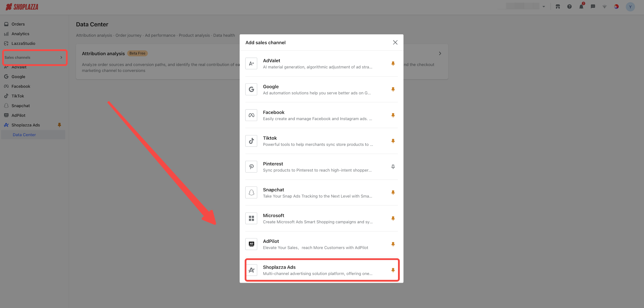Image resolution: width=644 pixels, height=308 pixels.
Task: Click the chat message icon in header
Action: click(x=593, y=7)
